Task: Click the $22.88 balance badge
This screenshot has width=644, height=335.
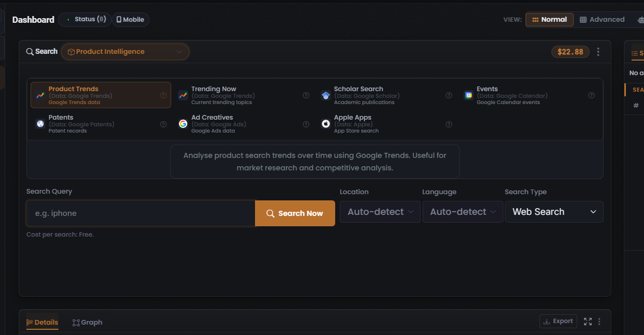Action: [x=571, y=52]
